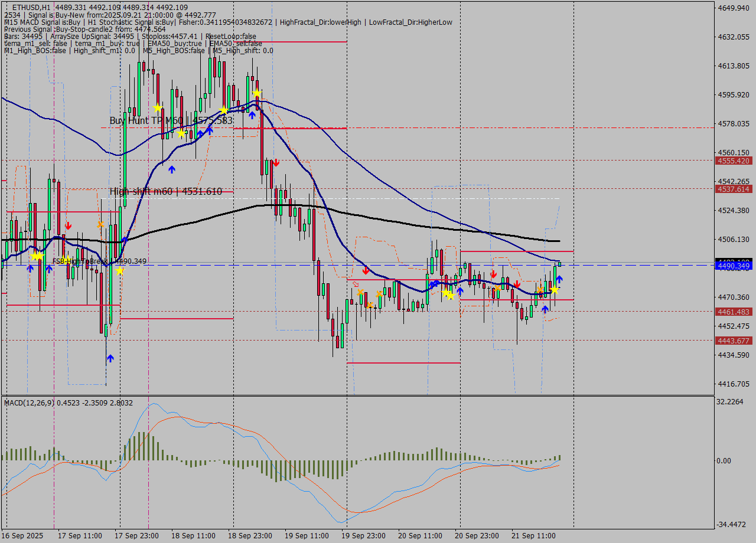Select the blue up arrow at the 17 Sep 23:00 low
This screenshot has width=756, height=543.
coord(109,358)
